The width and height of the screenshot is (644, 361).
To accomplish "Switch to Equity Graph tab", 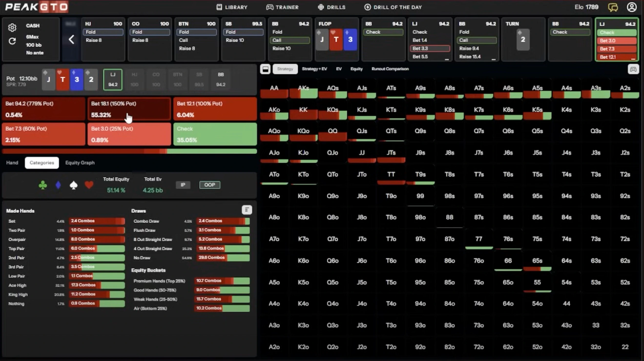I will (x=80, y=163).
